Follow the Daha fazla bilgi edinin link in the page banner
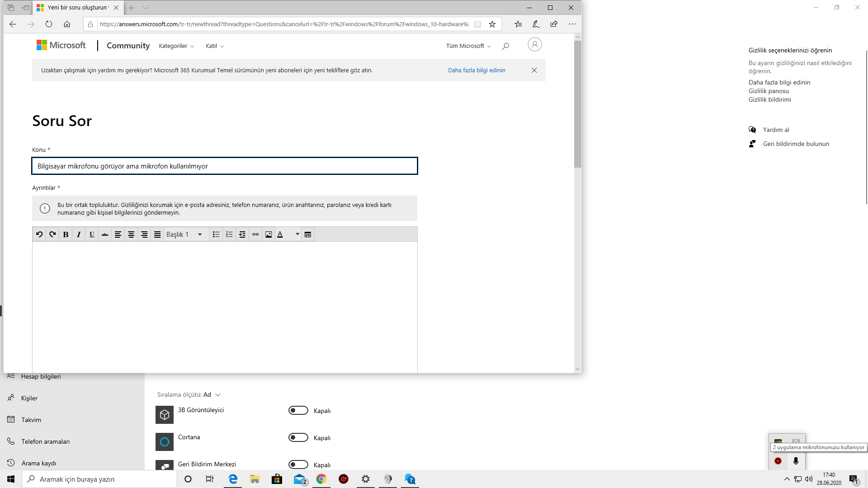Viewport: 868px width, 488px height. (x=476, y=70)
